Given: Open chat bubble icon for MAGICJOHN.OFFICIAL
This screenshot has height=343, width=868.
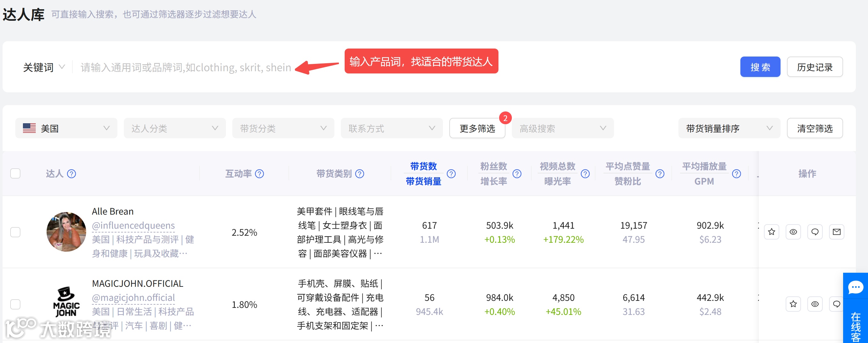Looking at the screenshot, I should point(836,304).
